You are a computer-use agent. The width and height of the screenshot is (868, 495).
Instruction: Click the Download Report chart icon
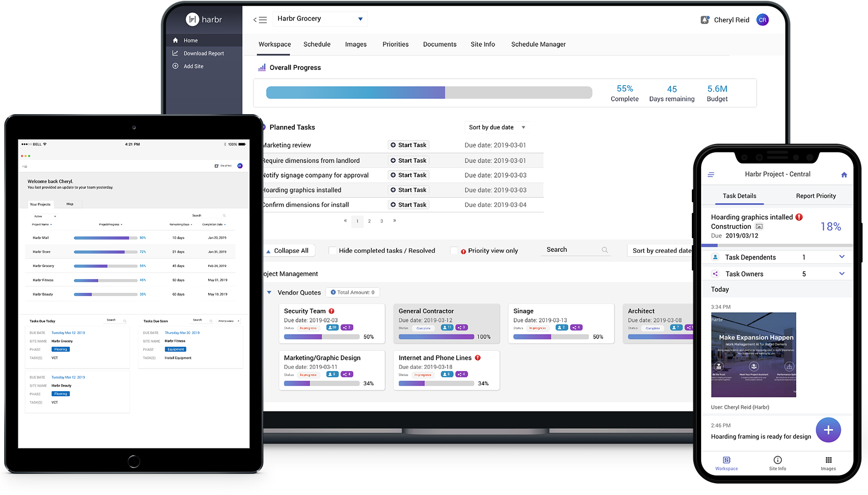175,53
